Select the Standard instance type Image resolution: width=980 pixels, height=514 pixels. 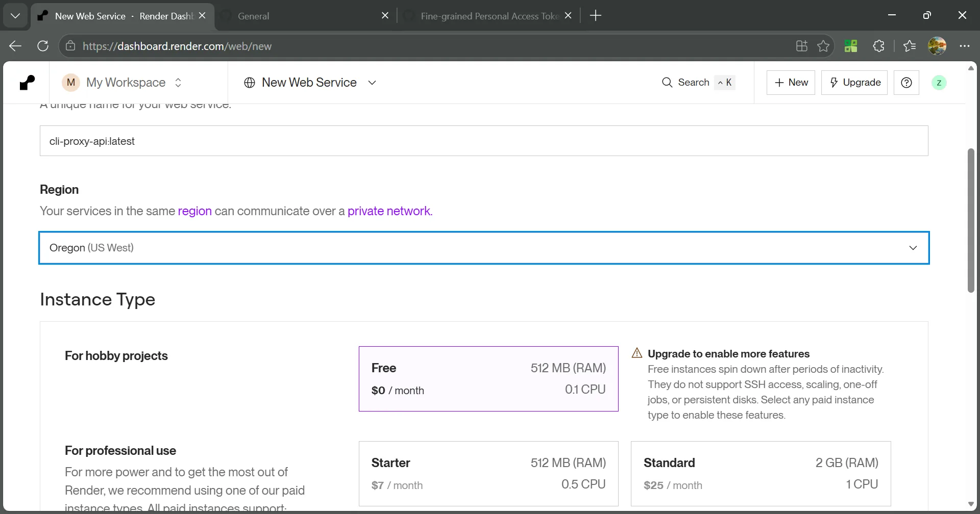pyautogui.click(x=761, y=474)
